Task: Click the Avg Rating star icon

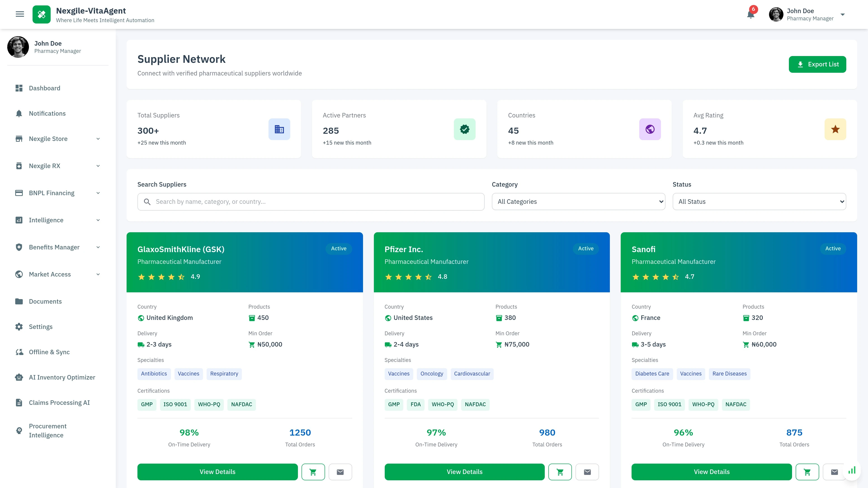Action: pyautogui.click(x=835, y=129)
